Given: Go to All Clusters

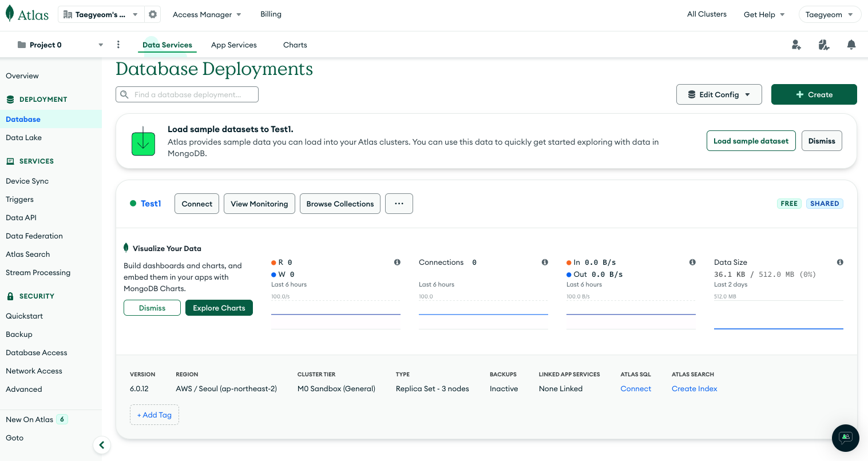Looking at the screenshot, I should (707, 14).
